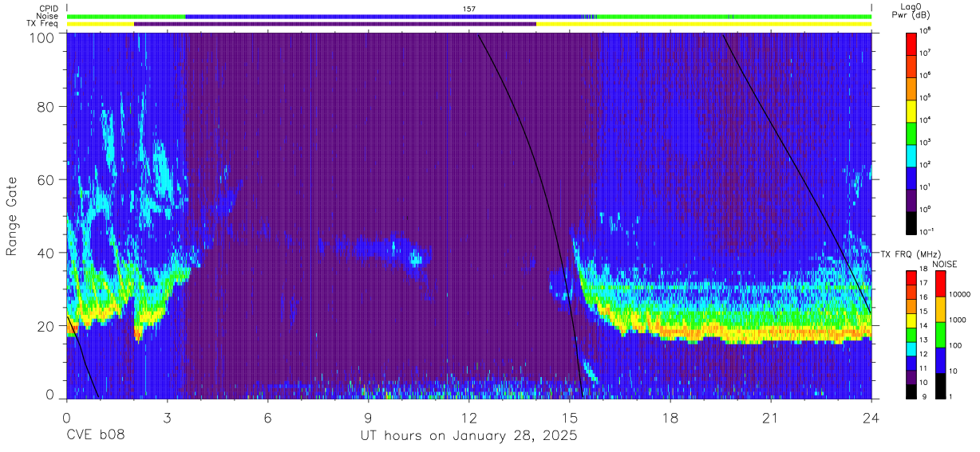Screen dimensions: 980x452
Task: Click the 'Lag0 Pwr (dB)' colorbar title
Action: pyautogui.click(x=911, y=10)
